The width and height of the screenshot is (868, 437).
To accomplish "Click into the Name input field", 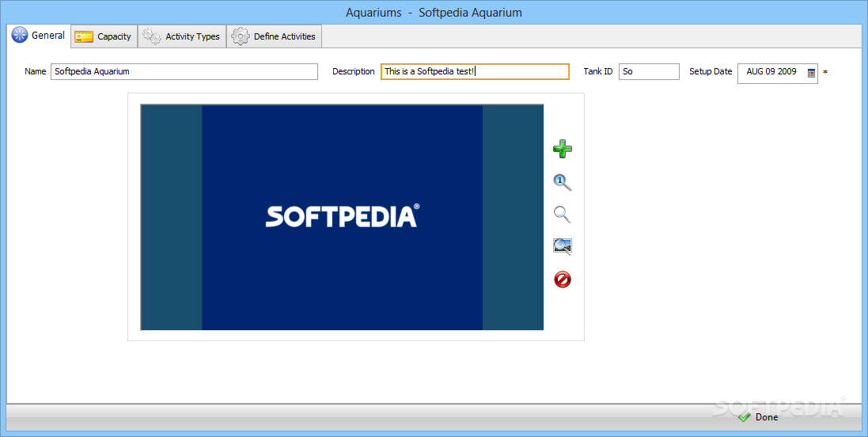I will click(x=184, y=71).
